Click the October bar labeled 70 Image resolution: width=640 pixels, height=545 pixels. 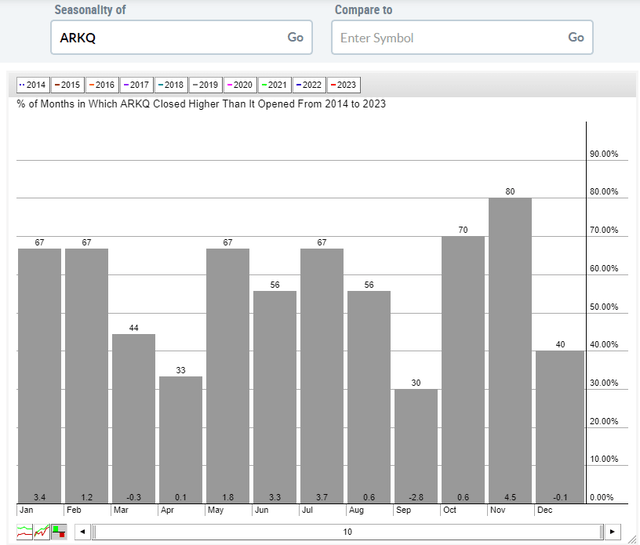coord(463,370)
